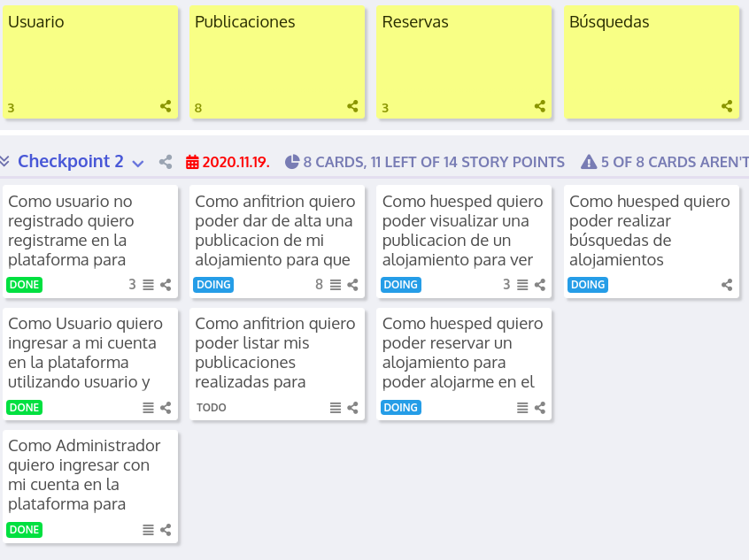Click DONE status on 'Como Administrador' card
The height and width of the screenshot is (560, 749).
[25, 529]
